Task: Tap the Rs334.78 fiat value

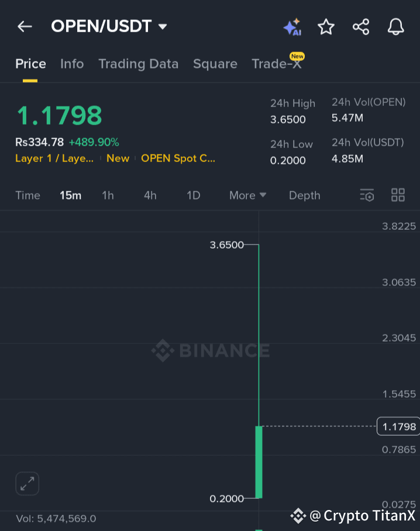Action: [x=39, y=142]
